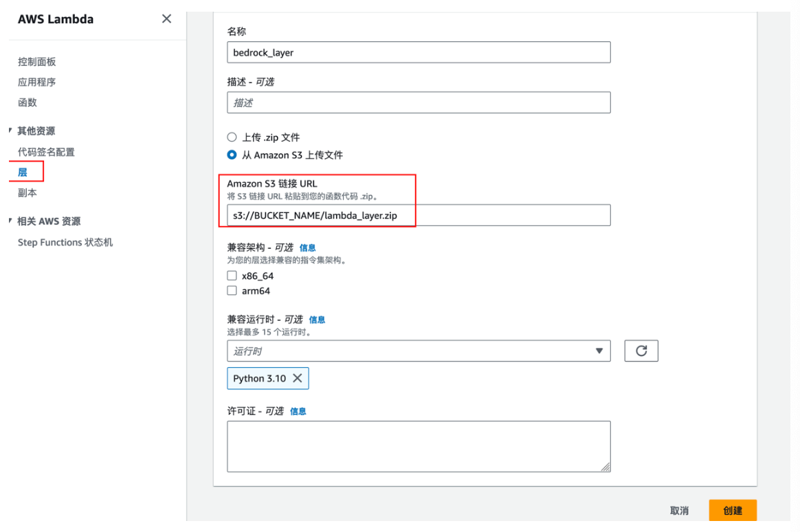
Task: Click the 相关 AWS 资源 section heading
Action: (49, 221)
